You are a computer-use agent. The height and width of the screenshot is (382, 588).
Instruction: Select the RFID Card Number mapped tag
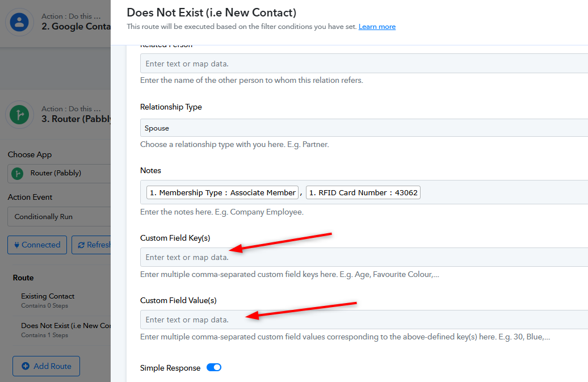click(x=363, y=192)
